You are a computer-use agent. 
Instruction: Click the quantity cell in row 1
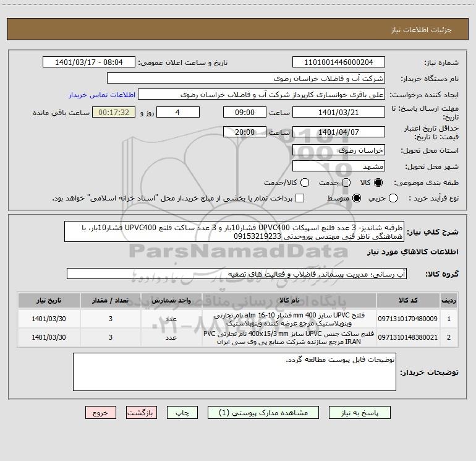(111, 319)
